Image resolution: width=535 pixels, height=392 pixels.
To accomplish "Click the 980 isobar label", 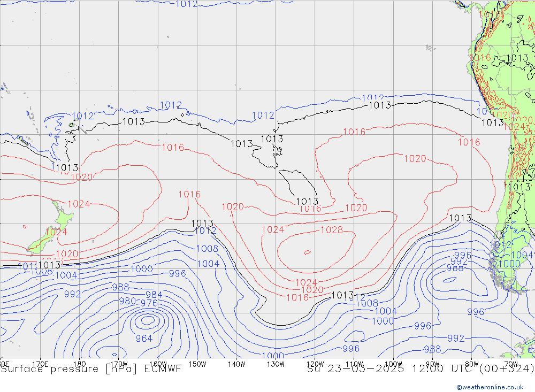I will tap(127, 301).
